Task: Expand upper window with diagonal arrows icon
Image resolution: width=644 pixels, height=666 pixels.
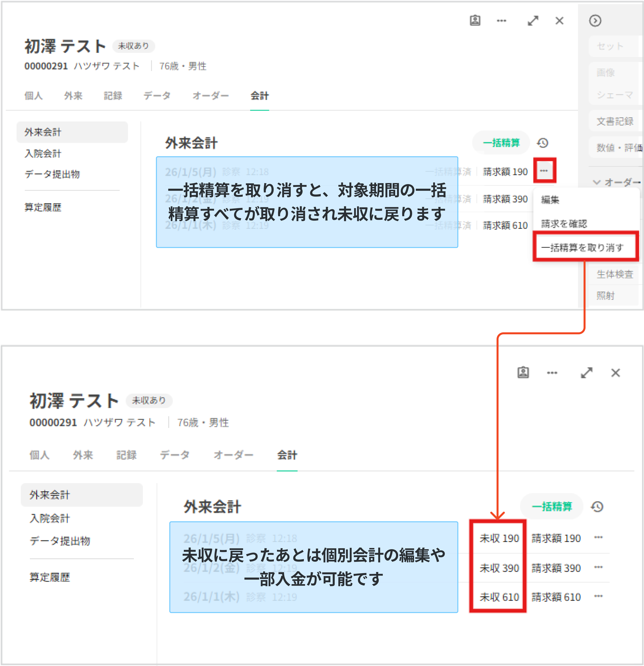Action: click(533, 21)
